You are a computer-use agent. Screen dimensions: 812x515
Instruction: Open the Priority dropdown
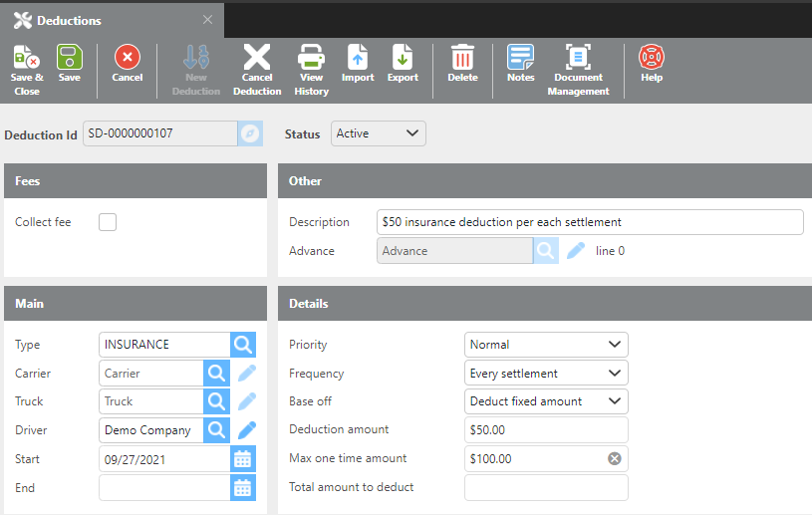pyautogui.click(x=546, y=345)
